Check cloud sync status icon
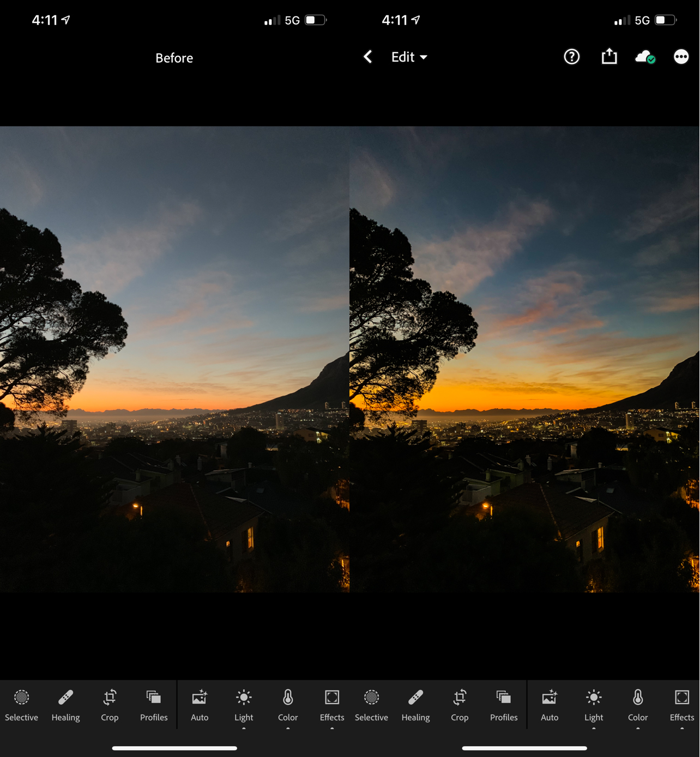Screen dimensions: 700x757 pos(645,57)
